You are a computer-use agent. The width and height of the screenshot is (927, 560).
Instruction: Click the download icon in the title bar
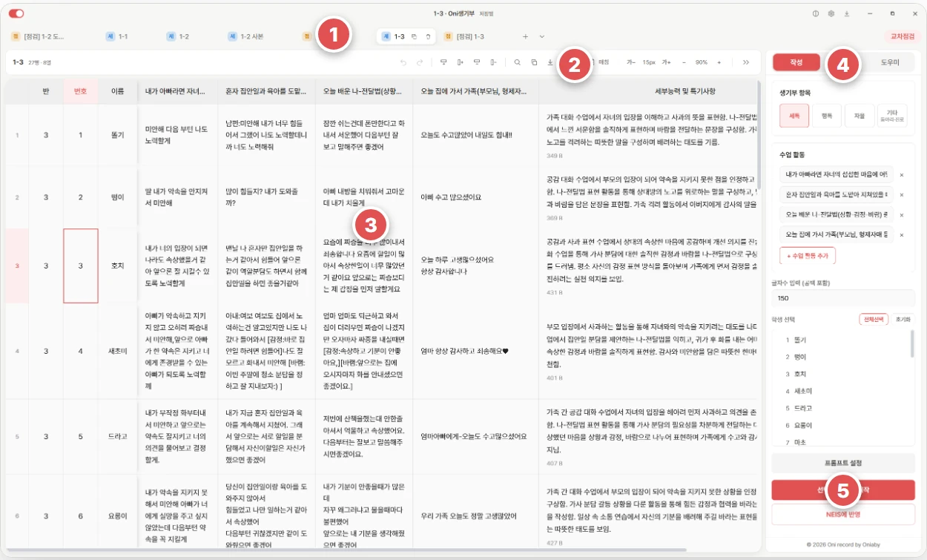pos(847,13)
